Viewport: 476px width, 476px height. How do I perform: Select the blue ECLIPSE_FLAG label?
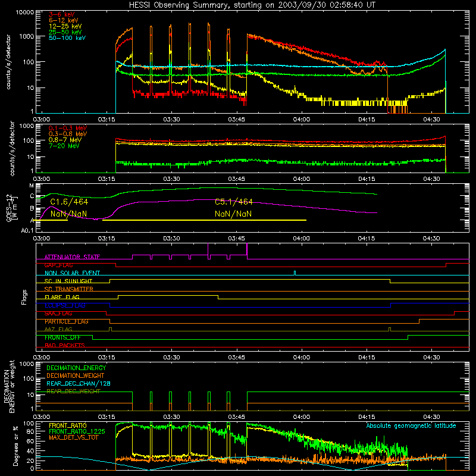coord(65,305)
